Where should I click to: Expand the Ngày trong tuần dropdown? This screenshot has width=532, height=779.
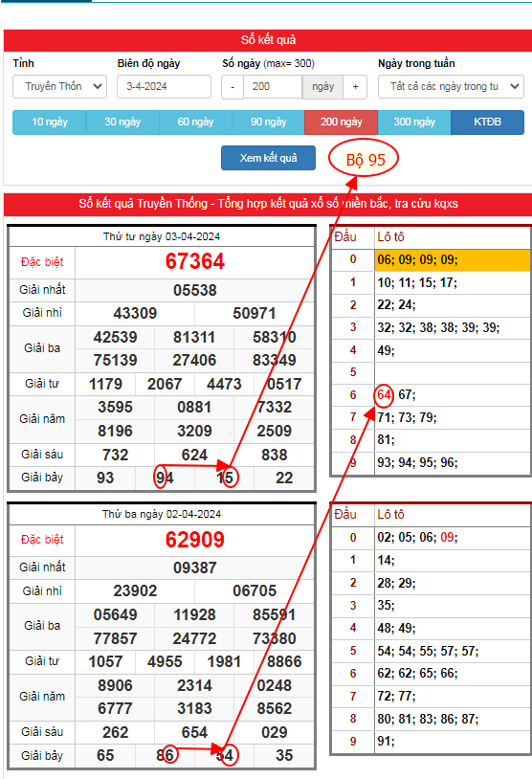pyautogui.click(x=451, y=86)
